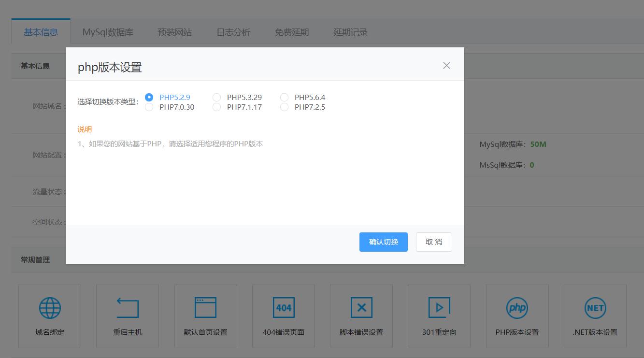The width and height of the screenshot is (644, 358).
Task: Switch to the MySql数据库 tab
Action: click(x=107, y=32)
